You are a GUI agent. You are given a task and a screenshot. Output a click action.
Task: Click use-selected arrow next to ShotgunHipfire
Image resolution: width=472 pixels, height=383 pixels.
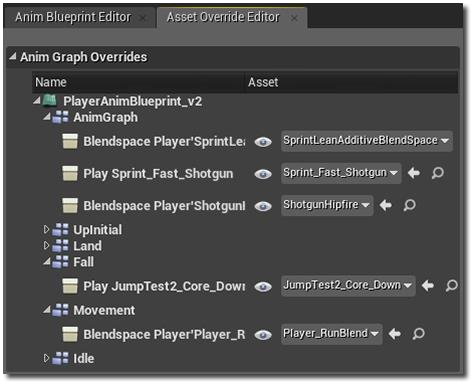tap(386, 205)
